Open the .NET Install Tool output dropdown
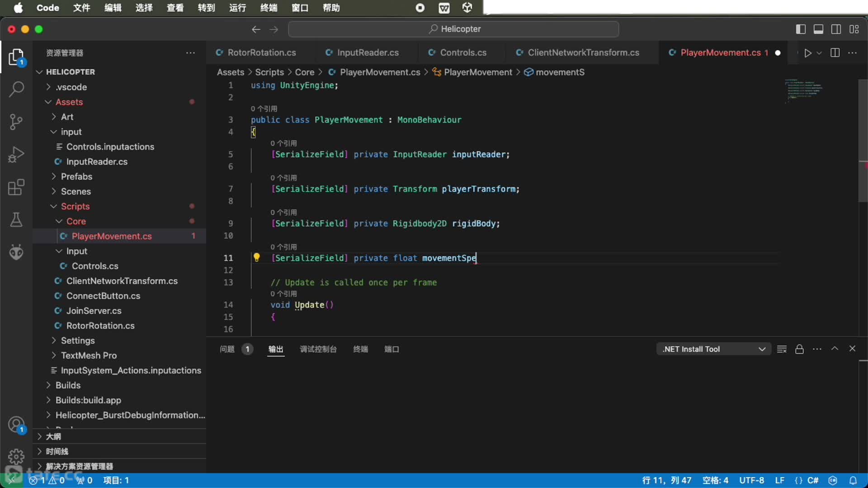The height and width of the screenshot is (488, 868). point(713,349)
